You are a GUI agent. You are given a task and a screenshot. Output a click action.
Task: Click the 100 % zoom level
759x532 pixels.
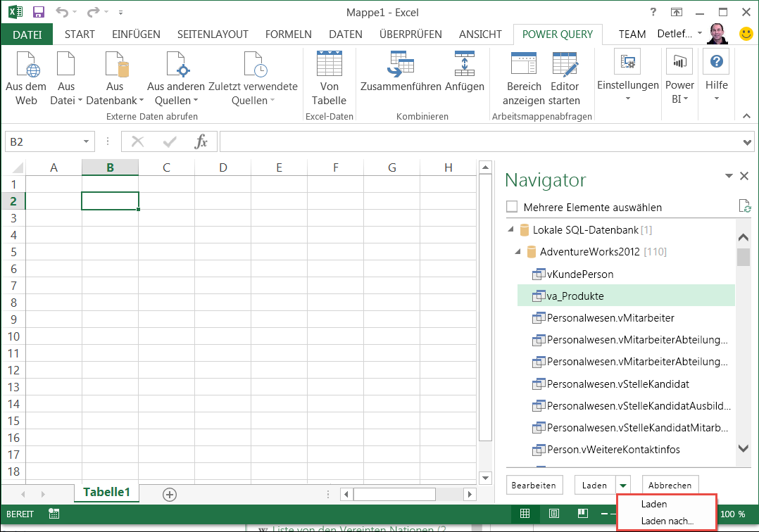pos(732,514)
